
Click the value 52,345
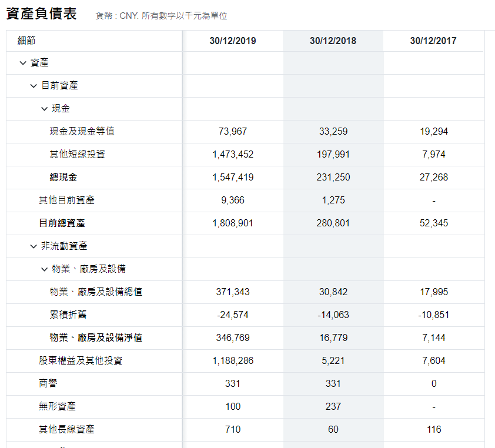point(434,223)
